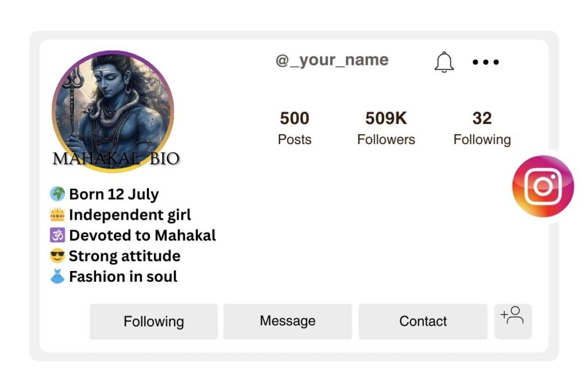Open the notification bell icon
The width and height of the screenshot is (588, 392).
click(x=443, y=62)
